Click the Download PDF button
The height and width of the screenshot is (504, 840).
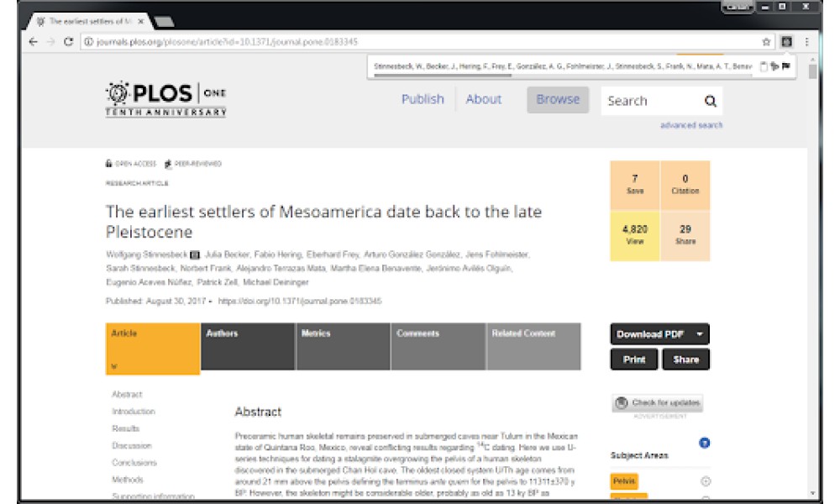(x=659, y=334)
